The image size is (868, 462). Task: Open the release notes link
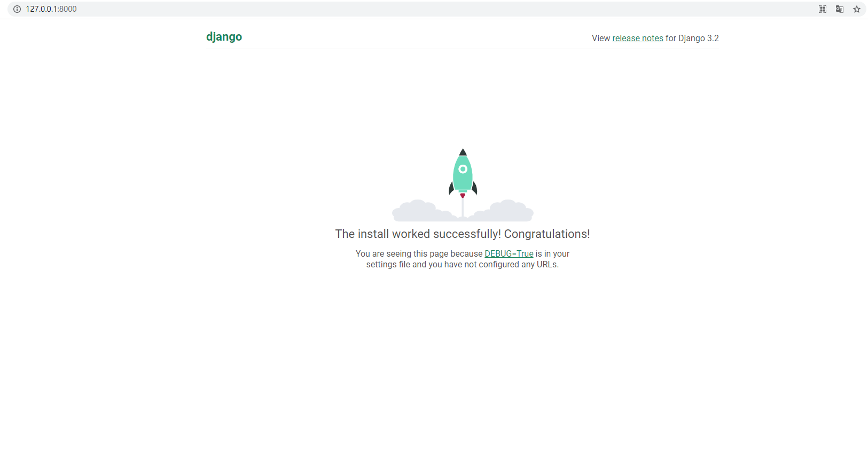click(x=638, y=38)
